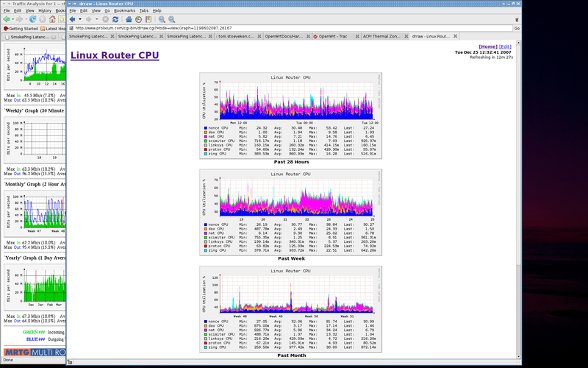The width and height of the screenshot is (588, 368).
Task: Close the drraw - Linux Rout... tab
Action: 455,36
